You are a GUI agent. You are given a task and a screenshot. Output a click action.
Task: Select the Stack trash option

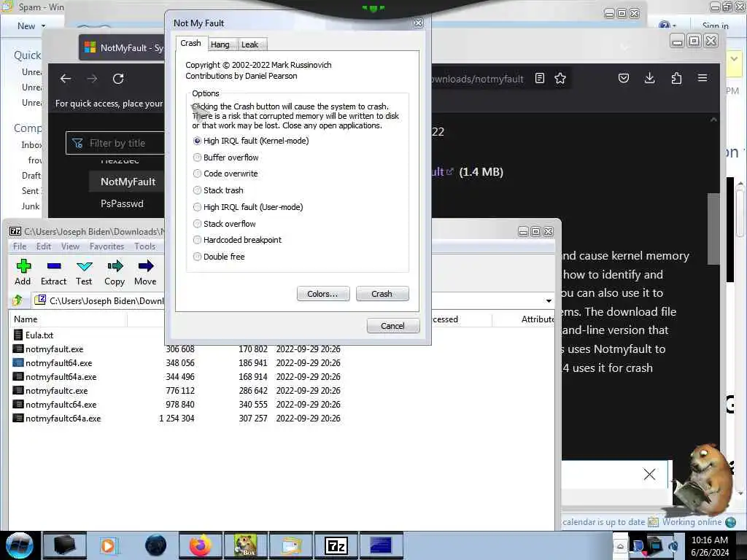(218, 190)
